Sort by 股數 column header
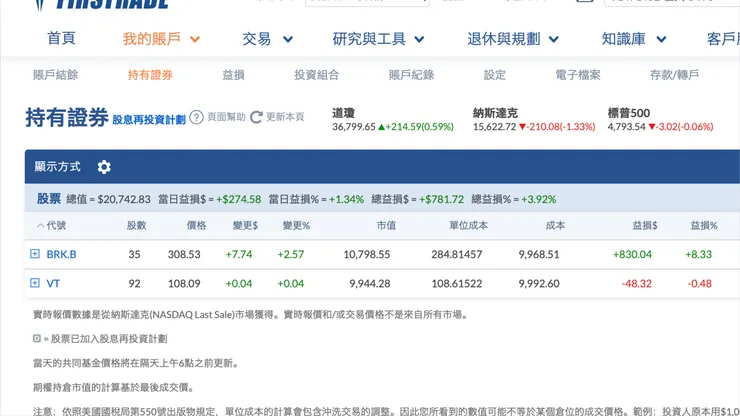 click(x=136, y=226)
